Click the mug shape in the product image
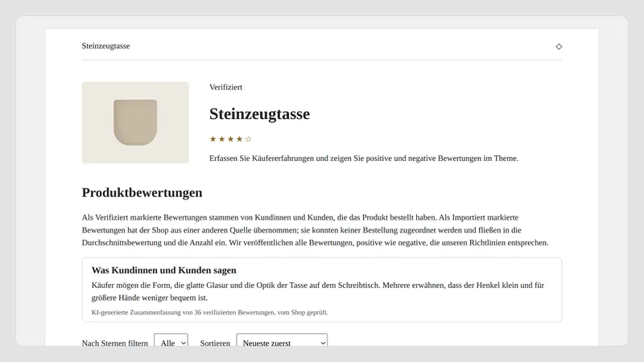This screenshot has height=362, width=644. tap(135, 122)
